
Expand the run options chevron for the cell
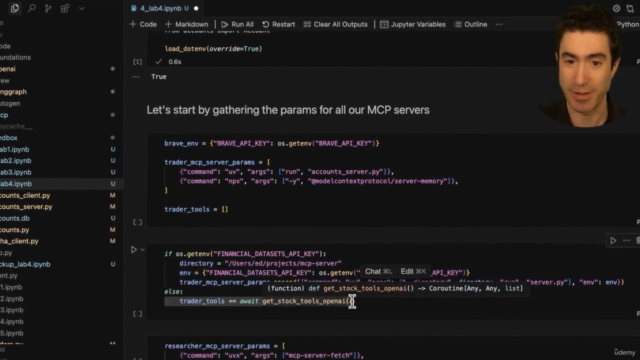[x=142, y=249]
